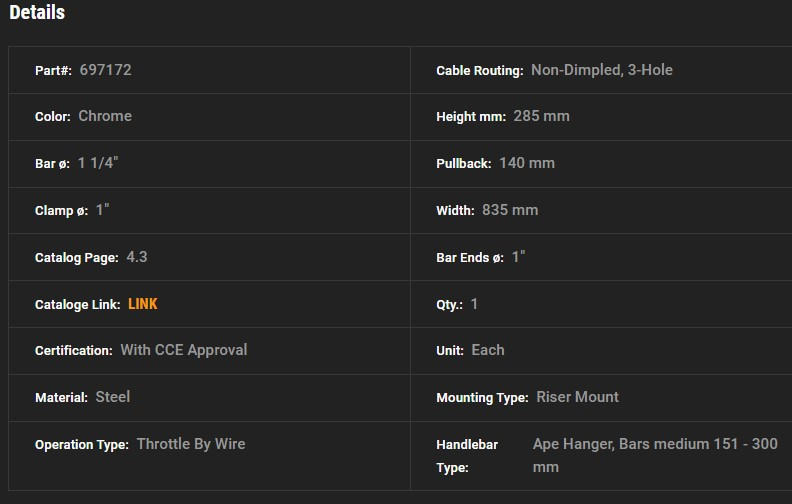This screenshot has width=792, height=504.
Task: Select the Chrome color value
Action: (105, 116)
